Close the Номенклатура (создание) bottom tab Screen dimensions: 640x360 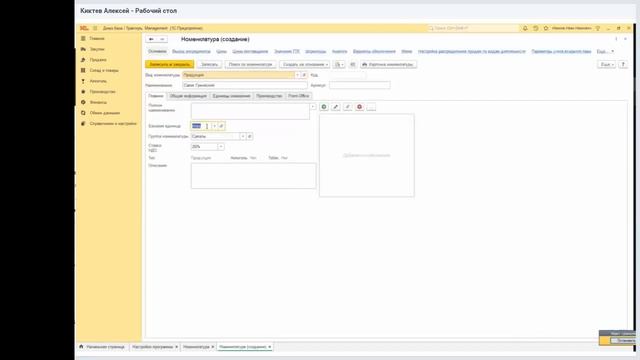270,347
